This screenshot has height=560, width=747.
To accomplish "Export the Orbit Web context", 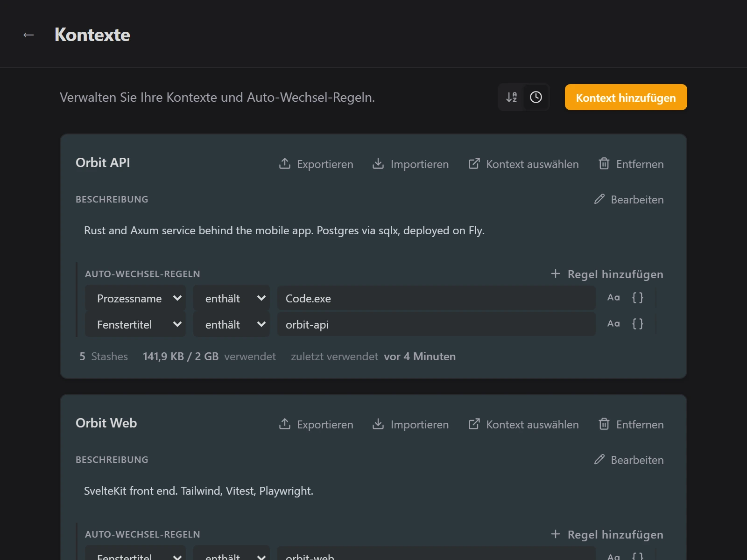I will pos(316,424).
